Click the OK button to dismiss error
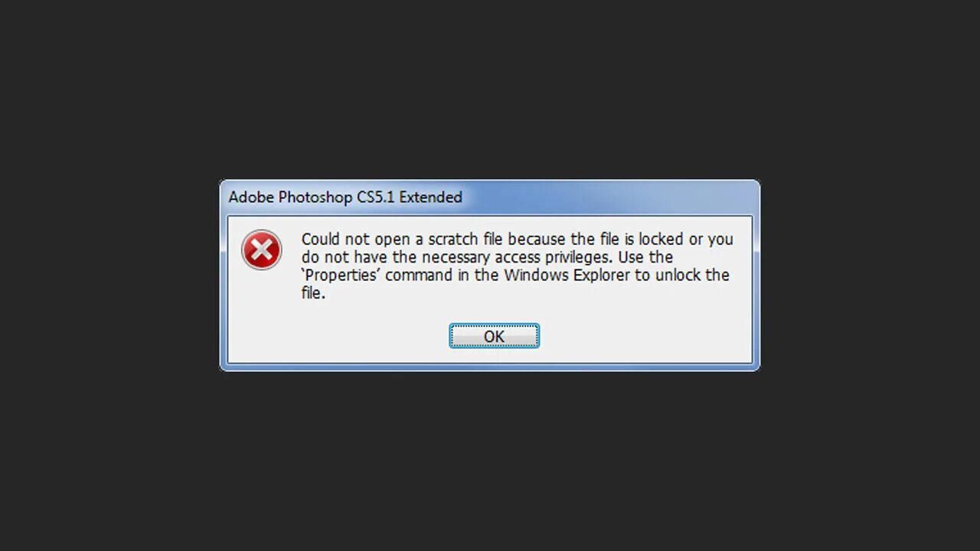The height and width of the screenshot is (551, 980). click(x=494, y=336)
